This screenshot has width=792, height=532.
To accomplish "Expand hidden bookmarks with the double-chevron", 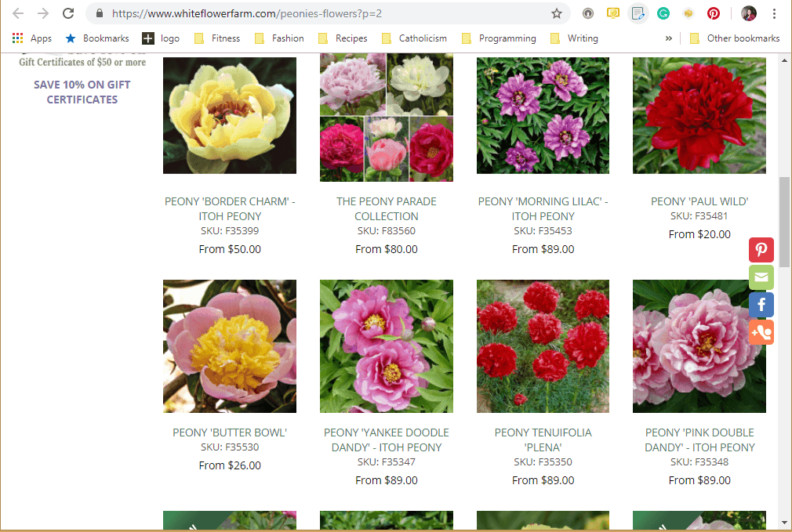I will click(x=668, y=38).
